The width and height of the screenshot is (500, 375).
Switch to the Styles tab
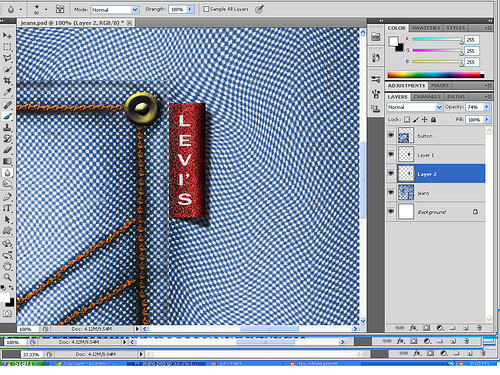coord(456,28)
